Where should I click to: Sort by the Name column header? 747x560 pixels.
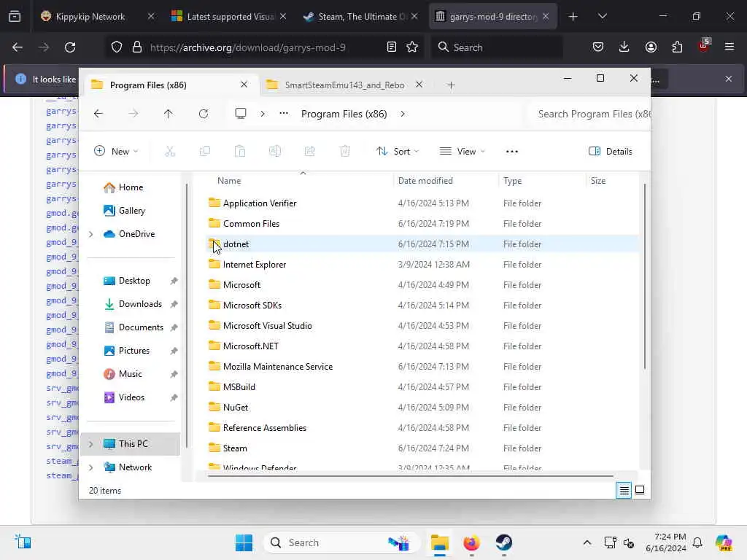[229, 181]
